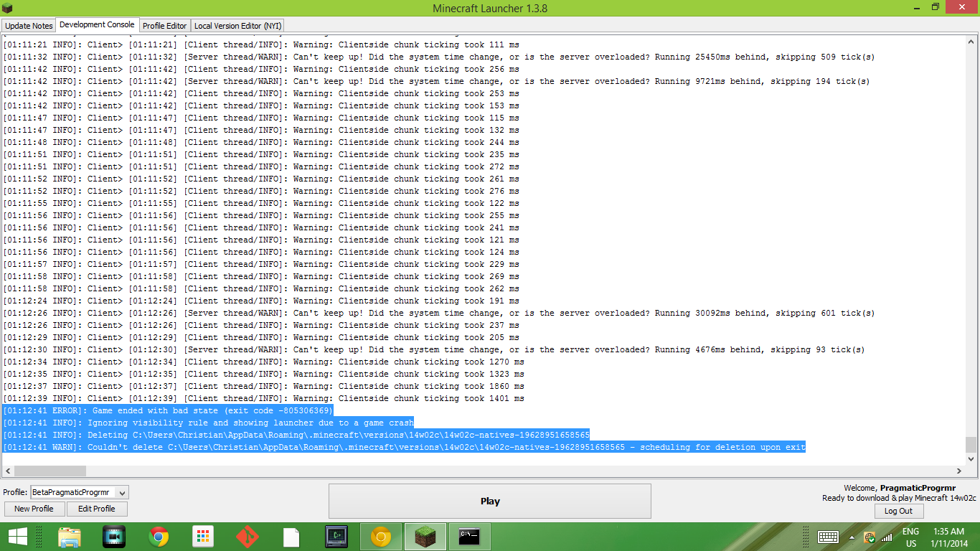Click the line 'chunk ticking took 1323 ms'
This screenshot has width=980, height=551.
pos(263,374)
